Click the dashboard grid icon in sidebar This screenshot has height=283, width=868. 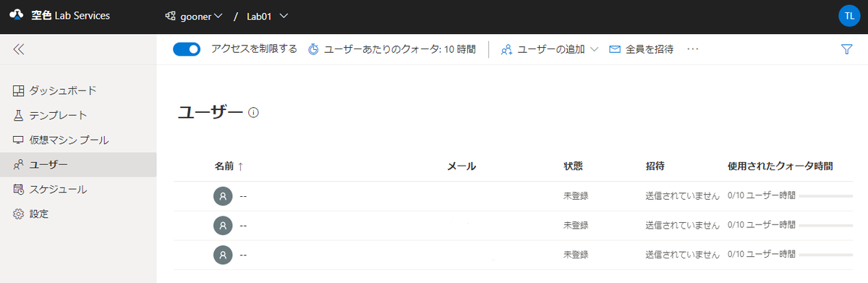coord(19,90)
